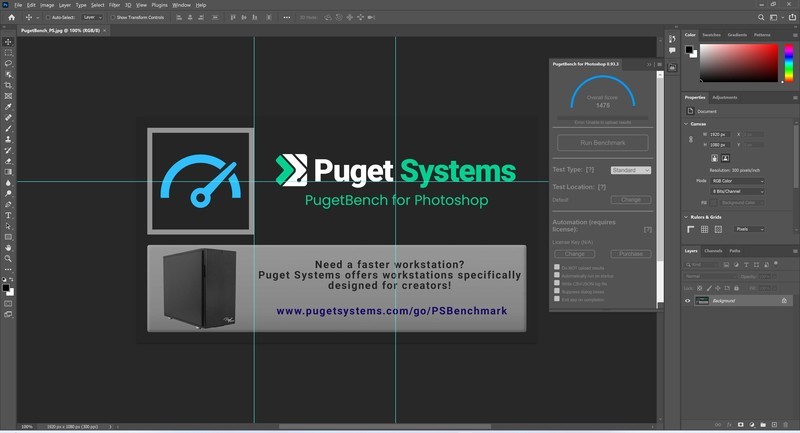Click the Run Benchmark button

[603, 143]
